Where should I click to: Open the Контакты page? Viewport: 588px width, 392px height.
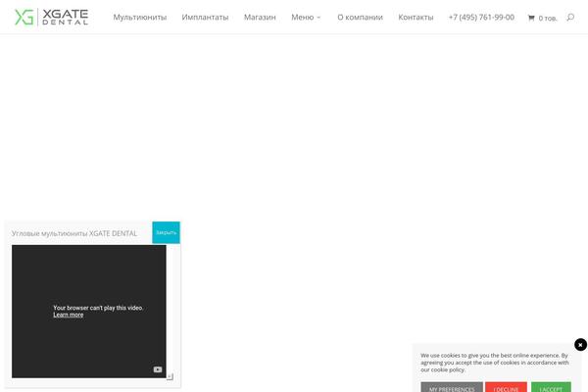[416, 18]
